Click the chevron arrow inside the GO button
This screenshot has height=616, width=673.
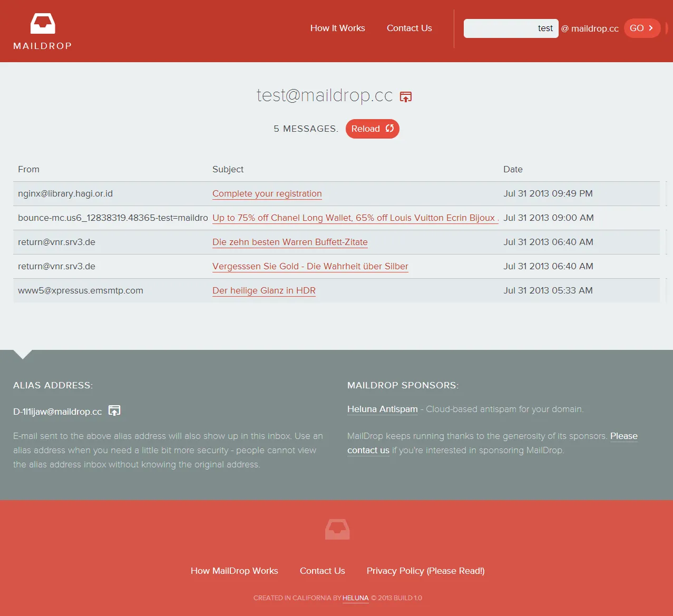652,28
